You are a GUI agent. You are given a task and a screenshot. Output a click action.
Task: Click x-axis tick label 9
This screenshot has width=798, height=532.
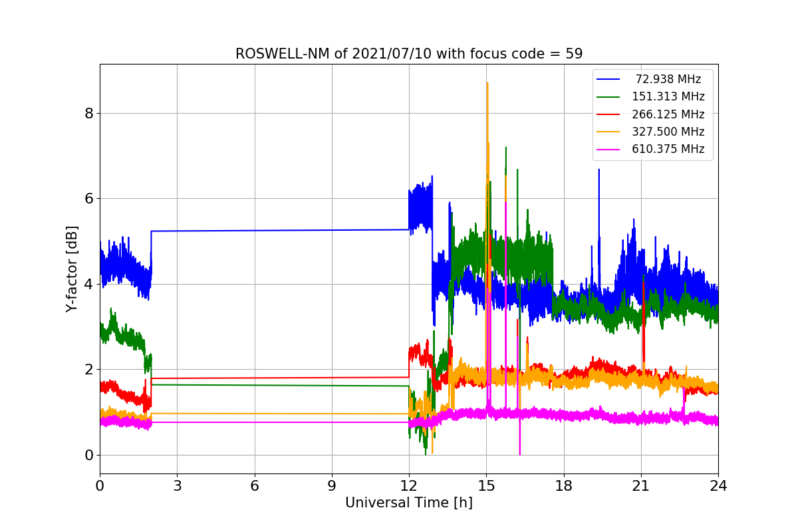[332, 485]
